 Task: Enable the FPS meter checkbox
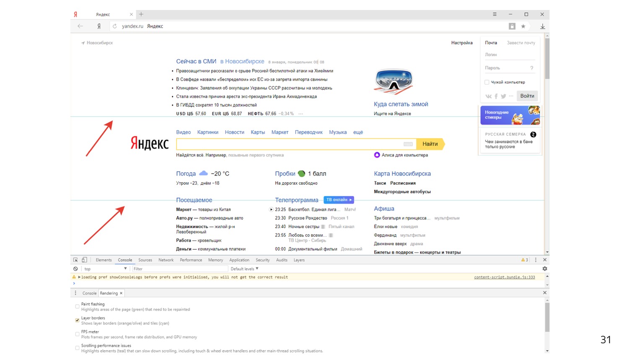click(x=77, y=334)
